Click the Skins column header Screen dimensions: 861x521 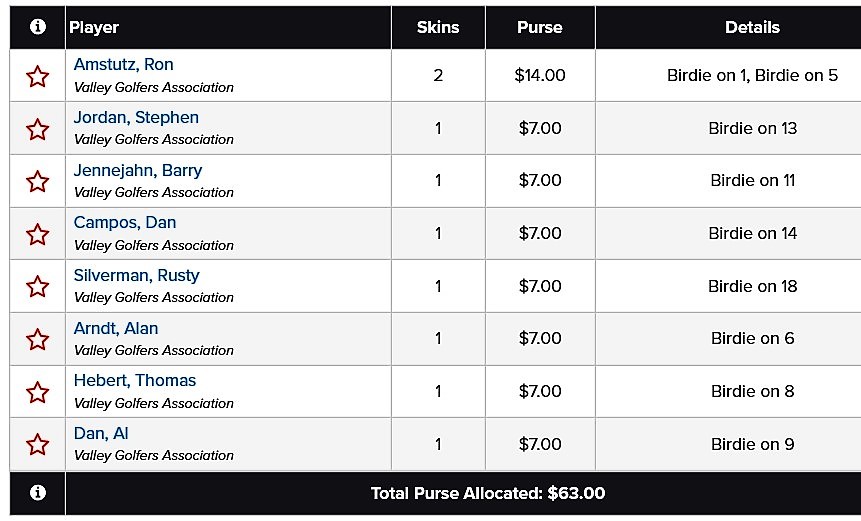[438, 27]
